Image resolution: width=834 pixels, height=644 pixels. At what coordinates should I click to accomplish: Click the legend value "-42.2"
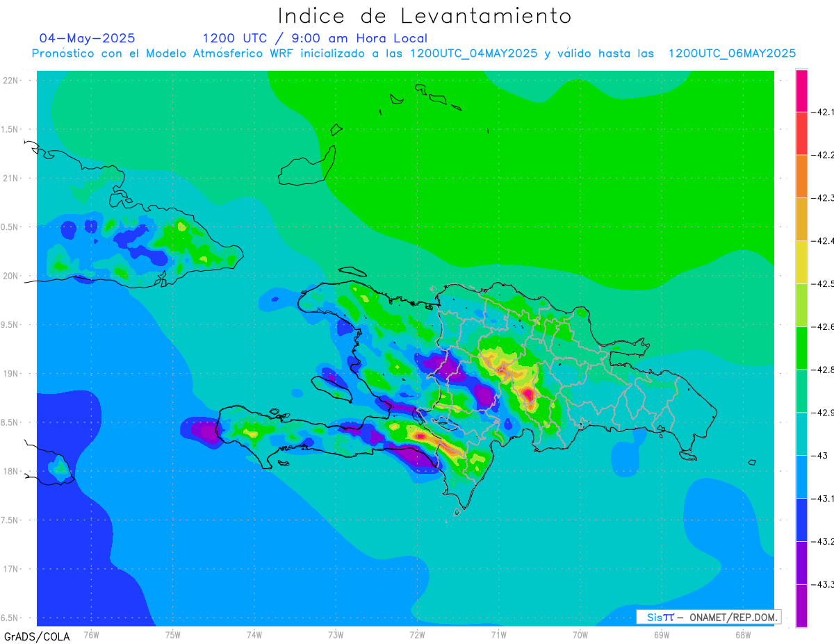pyautogui.click(x=824, y=155)
